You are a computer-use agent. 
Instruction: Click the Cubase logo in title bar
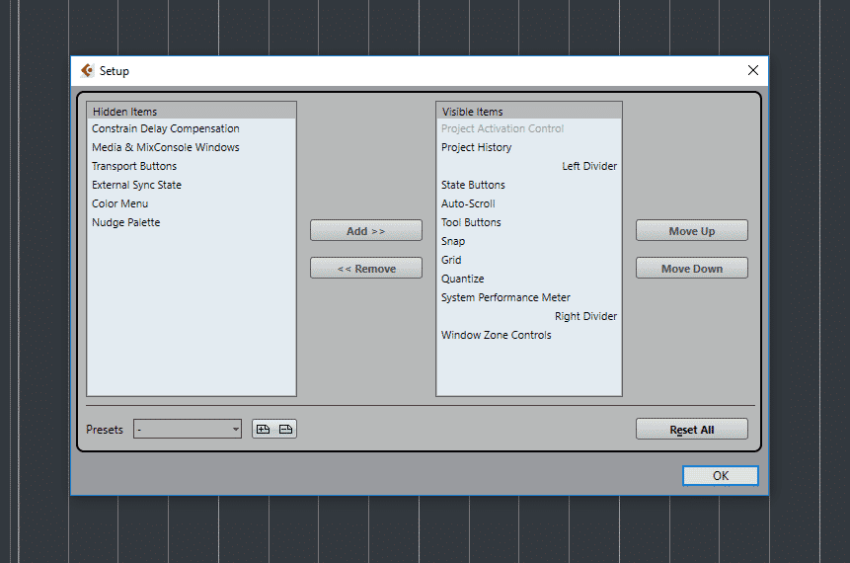[x=87, y=70]
